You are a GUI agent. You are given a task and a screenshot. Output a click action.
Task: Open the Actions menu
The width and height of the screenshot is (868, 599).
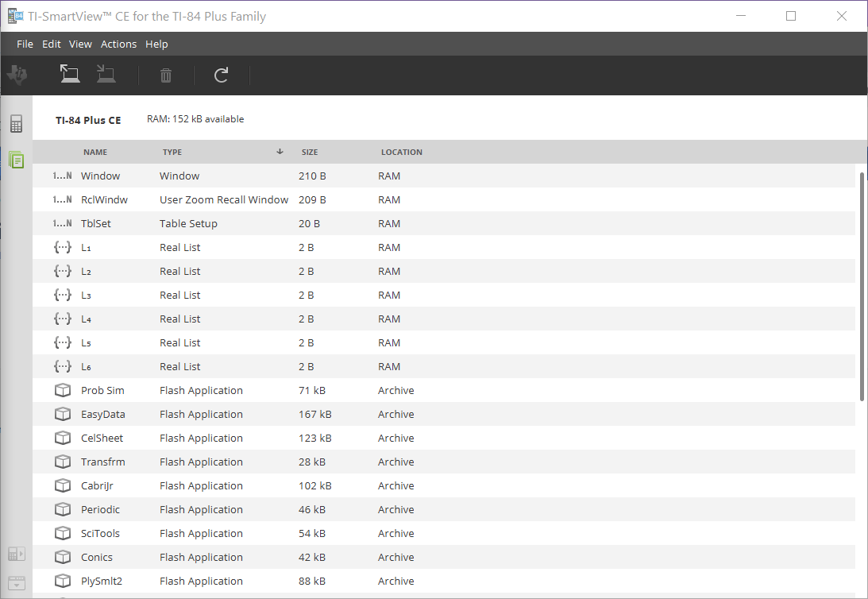[x=118, y=44]
